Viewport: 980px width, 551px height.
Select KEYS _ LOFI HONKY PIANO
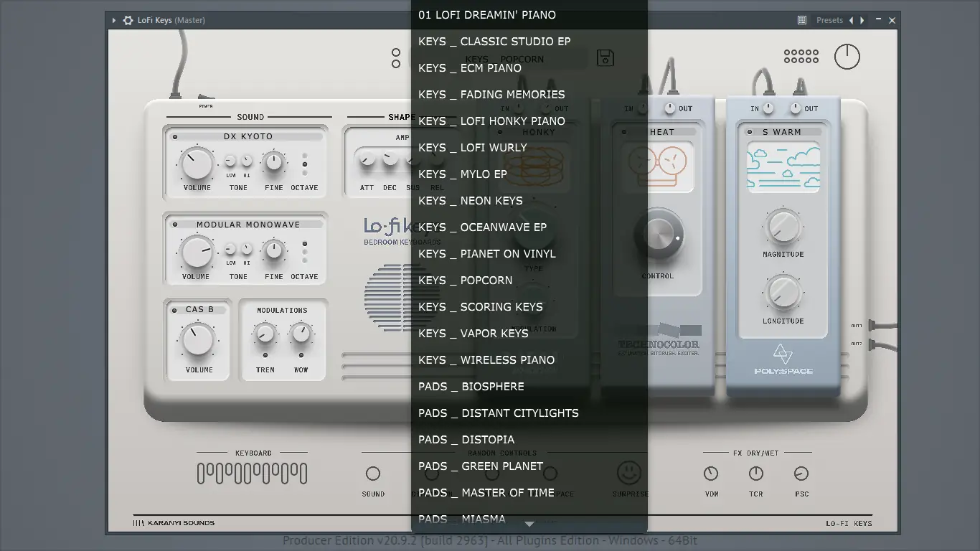pos(529,121)
